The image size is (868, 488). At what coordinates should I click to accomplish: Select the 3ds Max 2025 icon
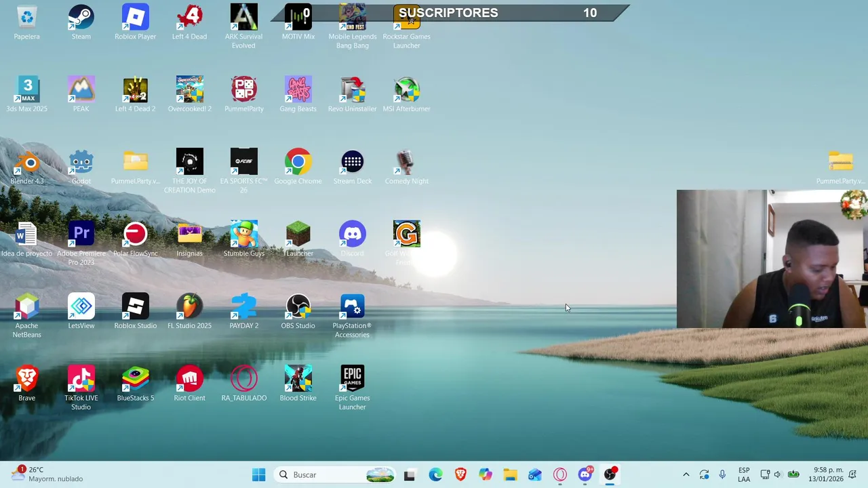point(26,94)
